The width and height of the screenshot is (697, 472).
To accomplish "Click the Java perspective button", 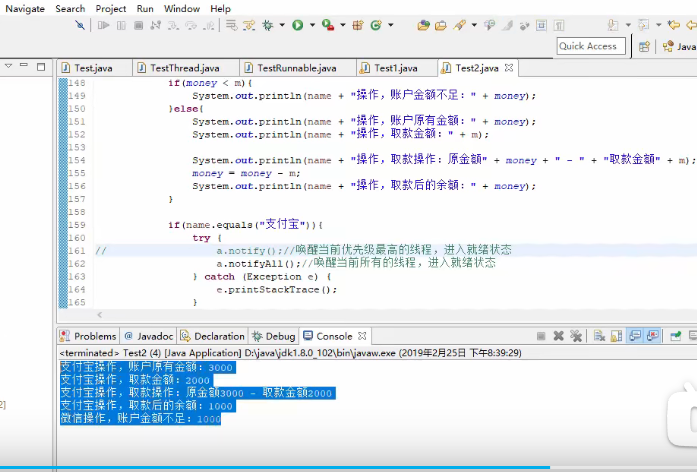I will 679,46.
